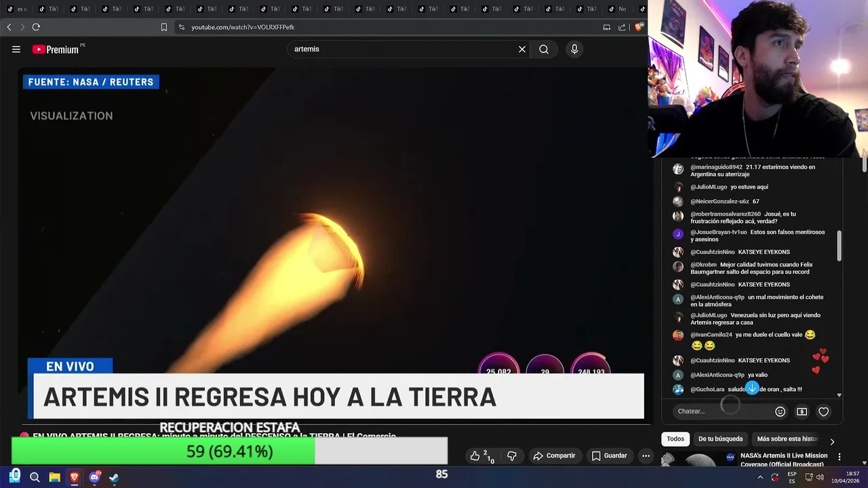Image resolution: width=868 pixels, height=488 pixels.
Task: Click the live chat scrollbar thumb
Action: [840, 245]
